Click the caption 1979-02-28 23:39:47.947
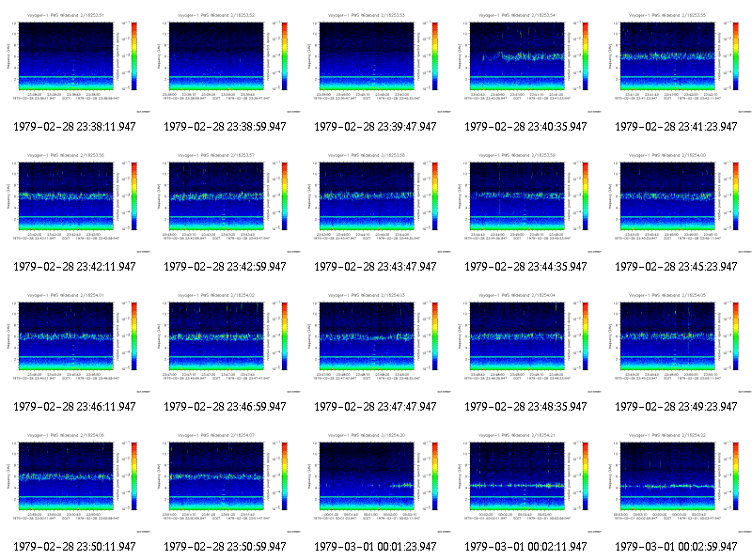The image size is (752, 560). pos(375,127)
